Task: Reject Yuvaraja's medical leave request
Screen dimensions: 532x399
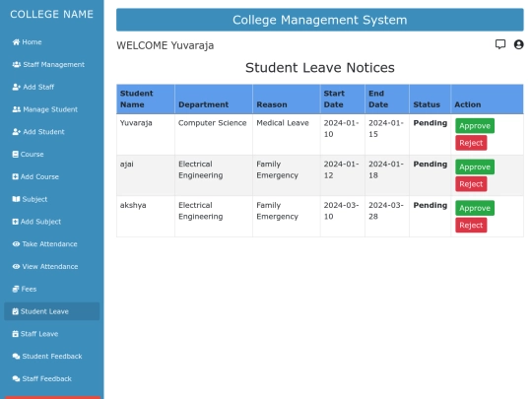Action: [x=471, y=143]
